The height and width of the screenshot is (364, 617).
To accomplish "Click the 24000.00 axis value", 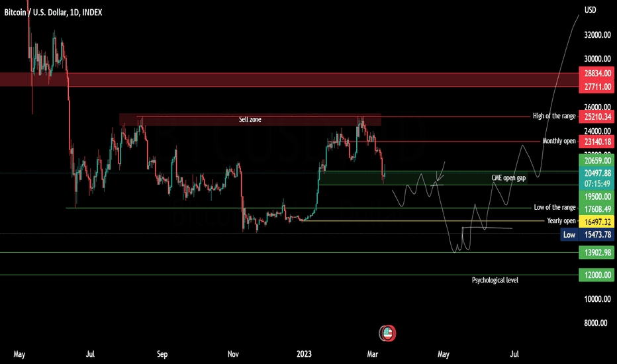I will click(x=597, y=131).
